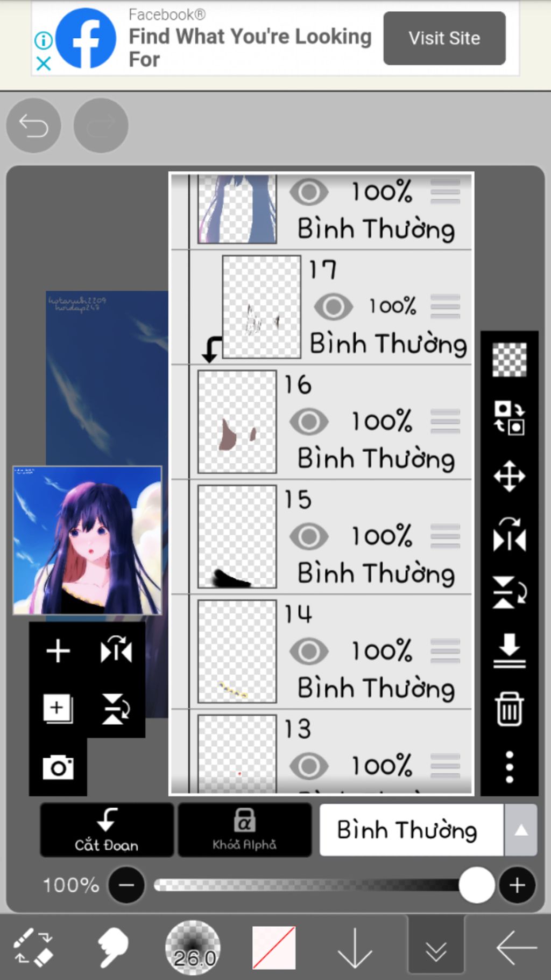The height and width of the screenshot is (980, 551).
Task: Increase opacity with plus button
Action: pos(517,885)
